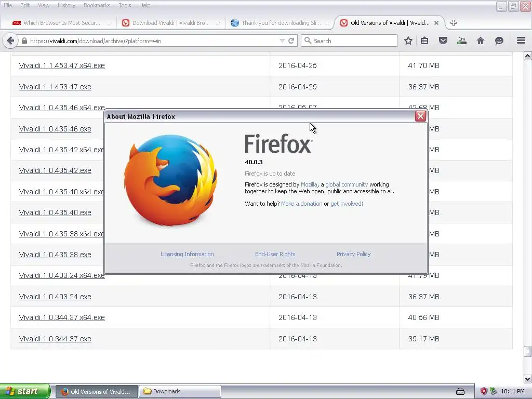
Task: Open the Help menu
Action: tap(144, 5)
